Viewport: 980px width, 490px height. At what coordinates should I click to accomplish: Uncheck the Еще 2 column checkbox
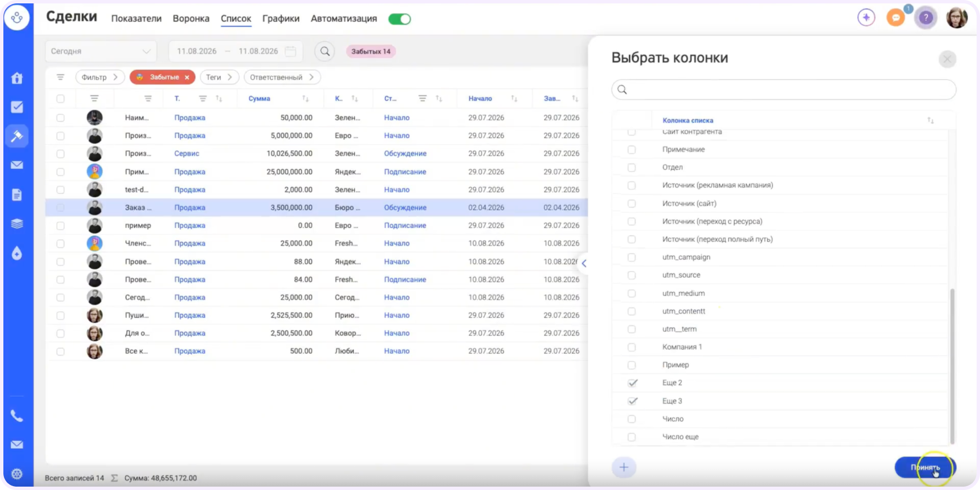[632, 383]
